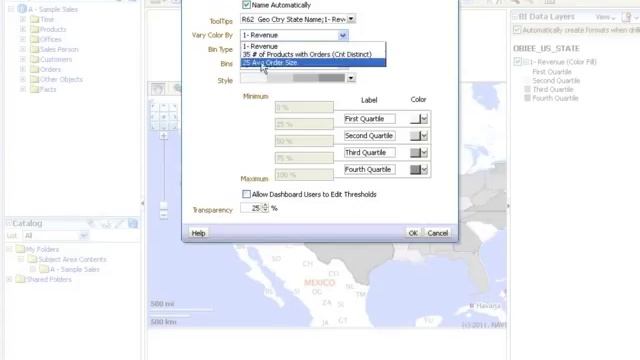Click the Help button in dialog
640x360 pixels.
pos(198,233)
